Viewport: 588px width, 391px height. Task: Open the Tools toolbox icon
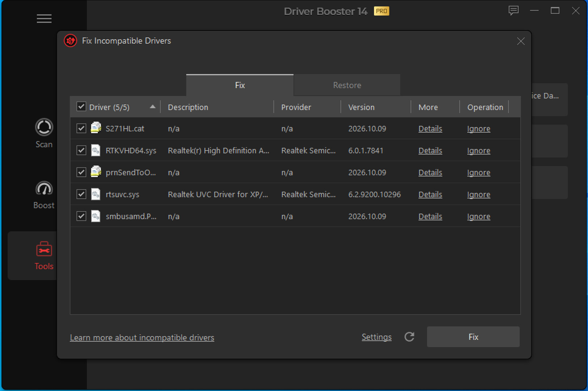tap(44, 249)
